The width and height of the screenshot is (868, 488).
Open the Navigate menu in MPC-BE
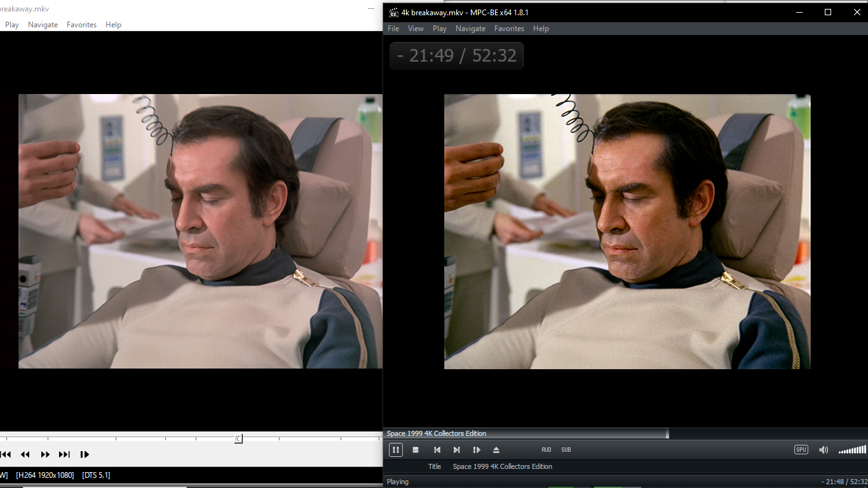(470, 29)
